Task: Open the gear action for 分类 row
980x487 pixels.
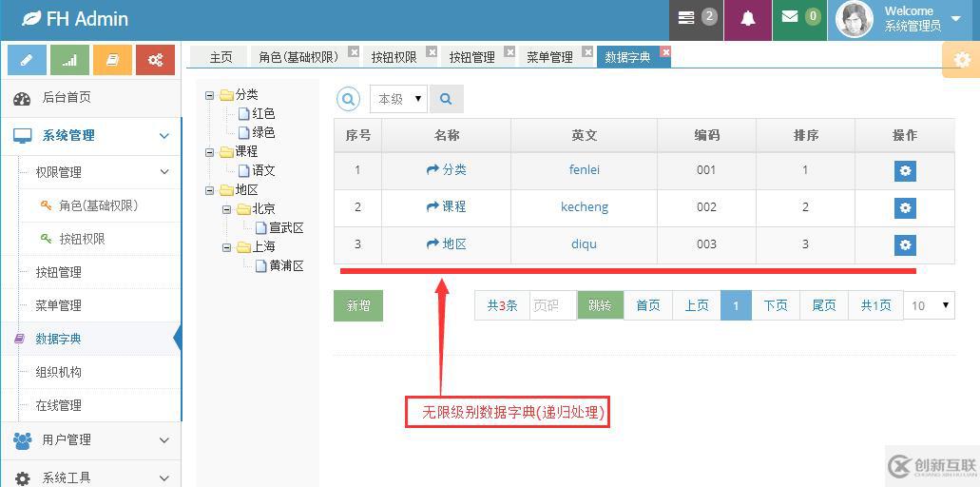Action: point(905,170)
